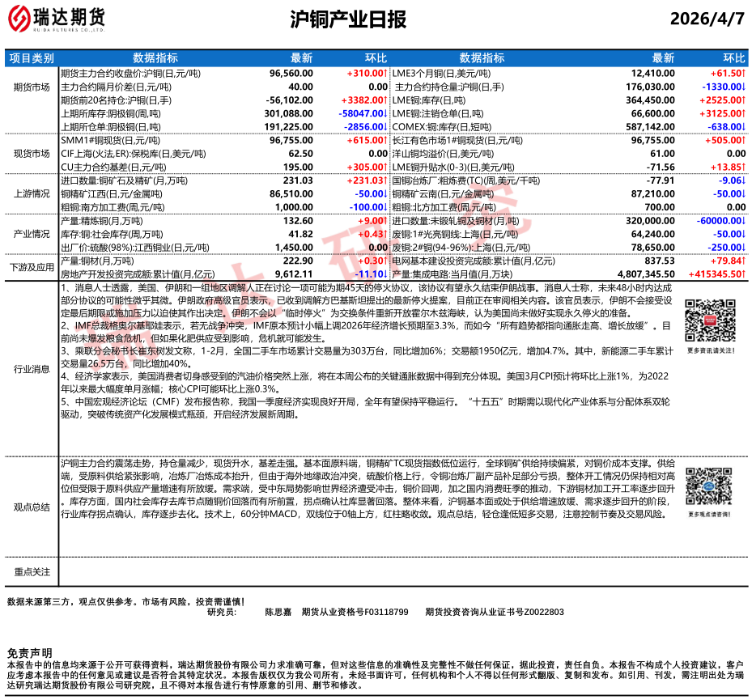Select the 沪铜产业日报 report title

point(347,20)
